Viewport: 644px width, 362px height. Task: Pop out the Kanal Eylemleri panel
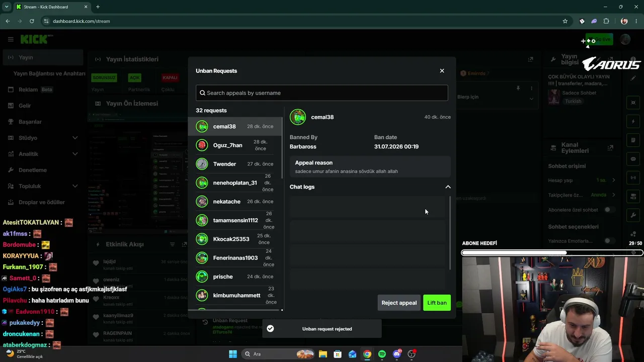click(610, 148)
